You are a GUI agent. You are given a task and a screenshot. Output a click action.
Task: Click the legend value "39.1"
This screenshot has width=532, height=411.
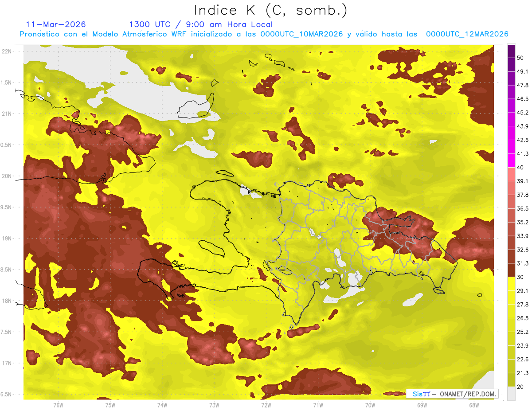point(523,181)
